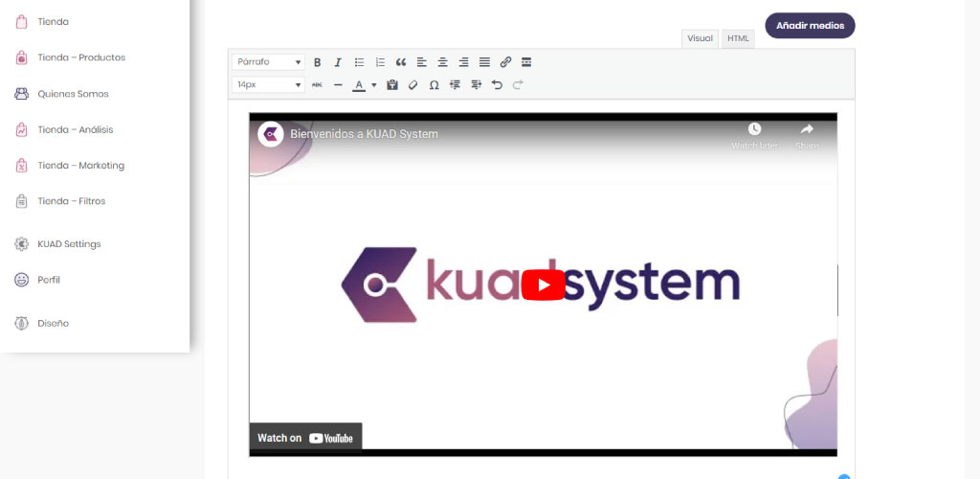Open Tienda – Filtros in sidebar
The width and height of the screenshot is (980, 479).
point(71,201)
